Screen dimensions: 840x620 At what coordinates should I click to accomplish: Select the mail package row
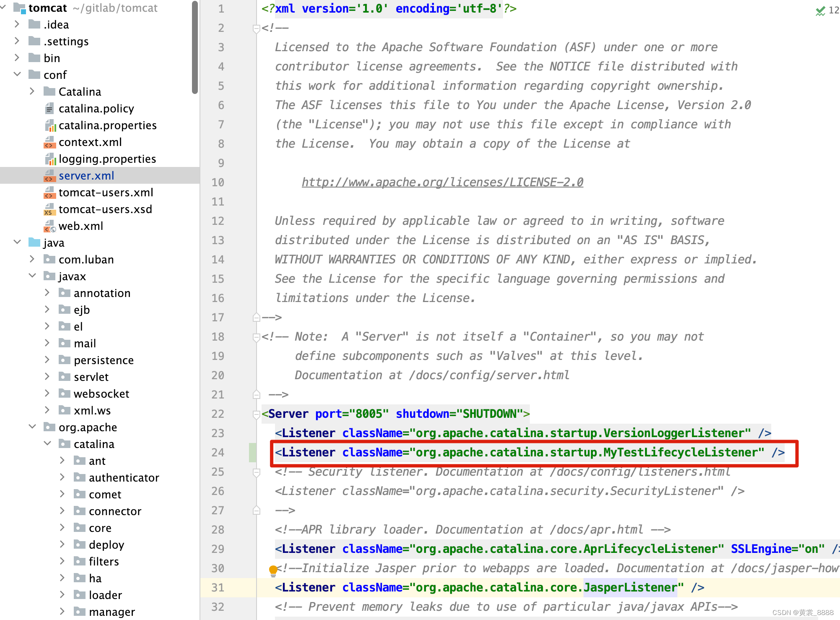[x=100, y=343]
